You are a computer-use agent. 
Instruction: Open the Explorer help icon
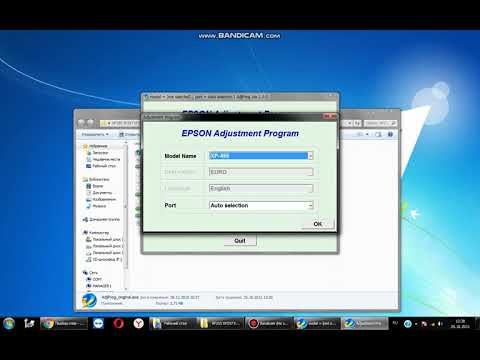click(x=390, y=134)
